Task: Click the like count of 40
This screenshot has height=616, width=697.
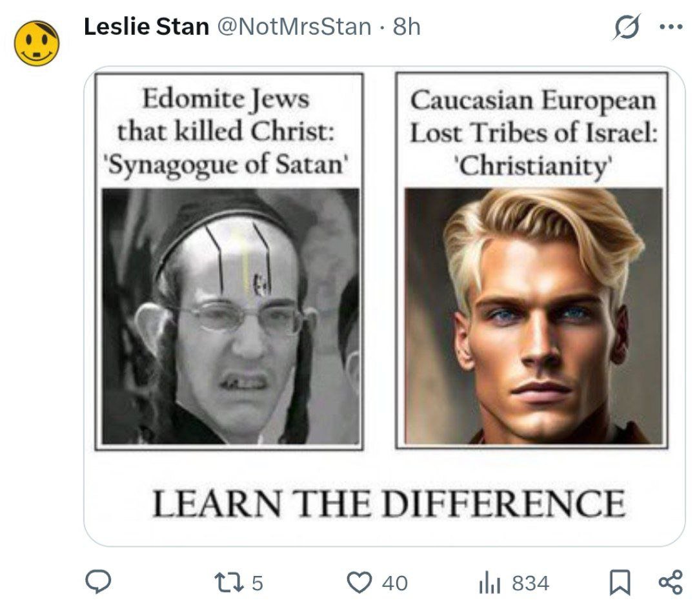Action: click(x=395, y=583)
